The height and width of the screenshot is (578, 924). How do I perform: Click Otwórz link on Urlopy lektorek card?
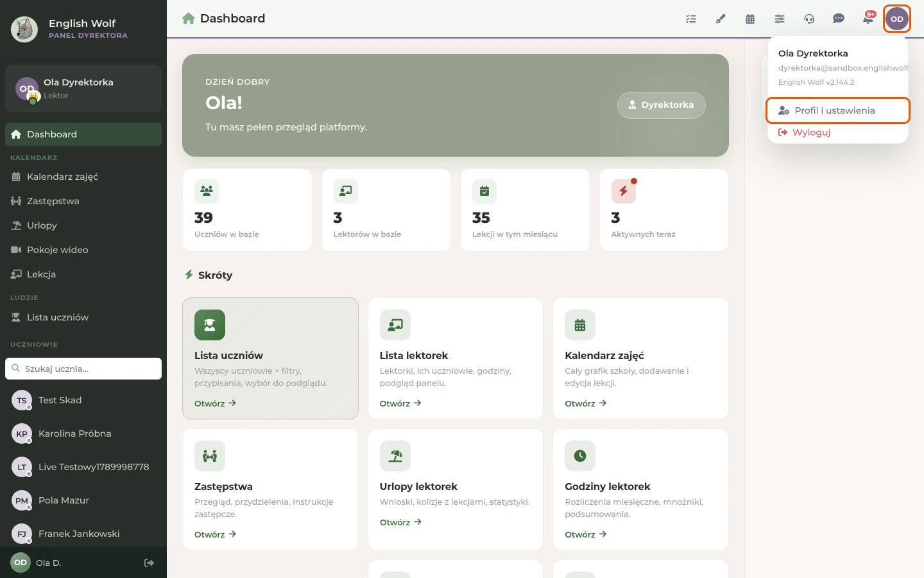400,522
